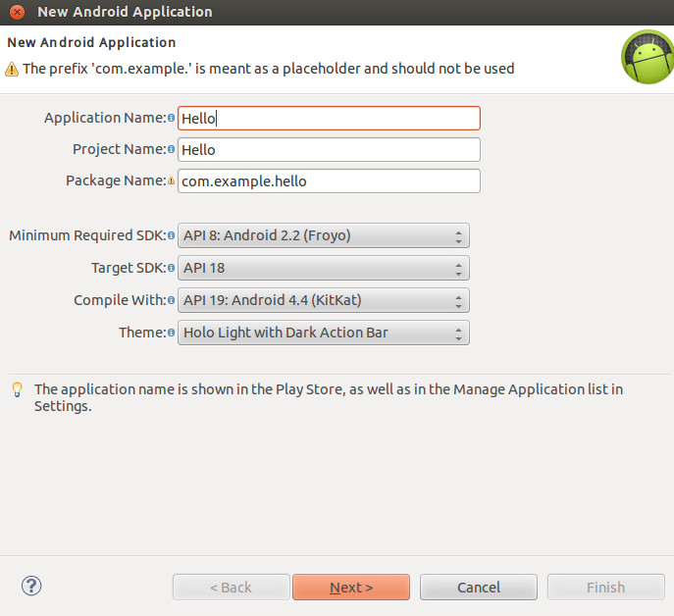Click info decorator next to Application Name

[x=172, y=119]
